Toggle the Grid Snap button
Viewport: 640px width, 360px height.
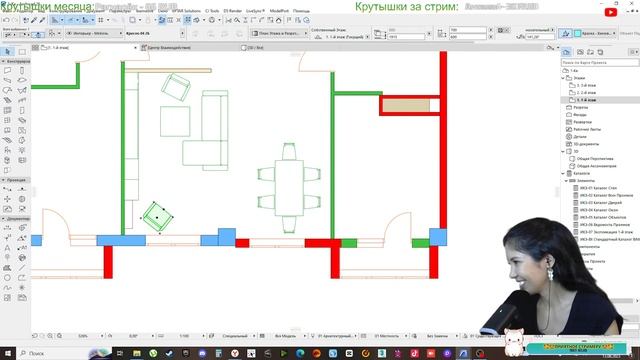click(x=100, y=20)
